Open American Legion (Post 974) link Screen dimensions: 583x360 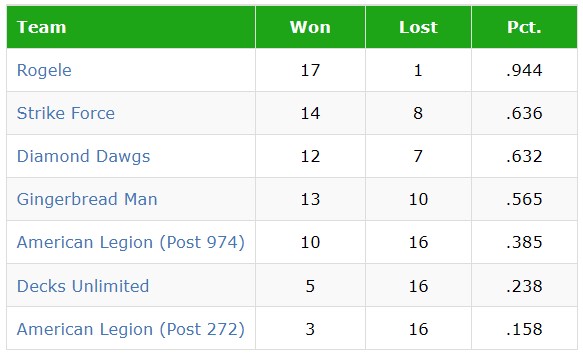(x=131, y=242)
